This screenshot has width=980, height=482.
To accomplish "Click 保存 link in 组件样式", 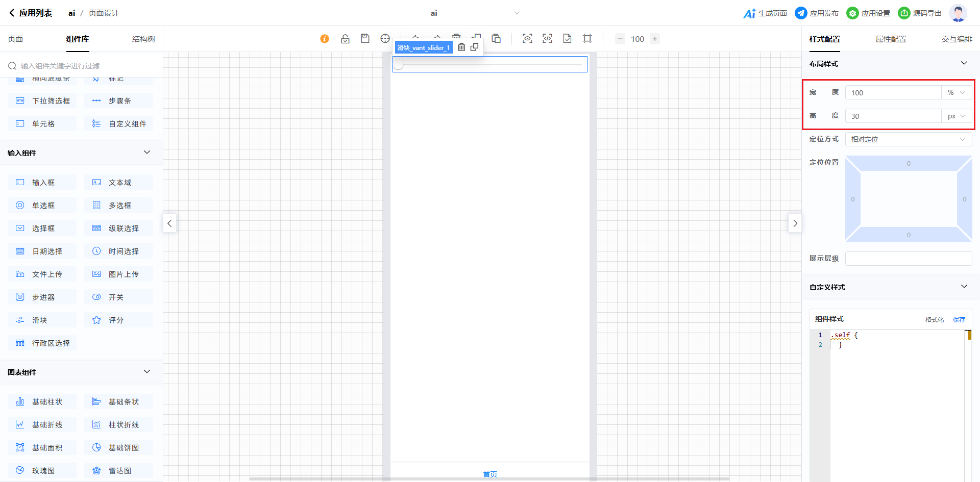I will point(959,320).
